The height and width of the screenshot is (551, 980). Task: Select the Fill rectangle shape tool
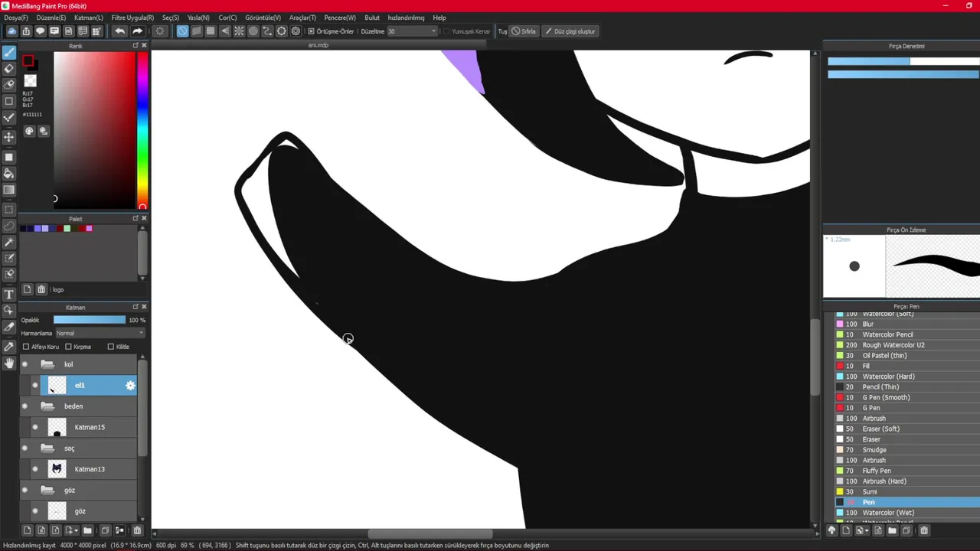click(x=9, y=157)
